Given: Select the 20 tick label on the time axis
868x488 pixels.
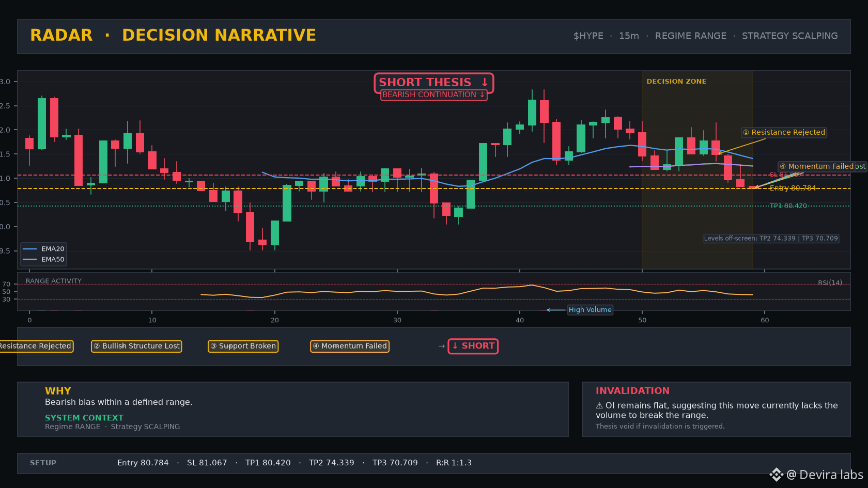Looking at the screenshot, I should pos(275,320).
